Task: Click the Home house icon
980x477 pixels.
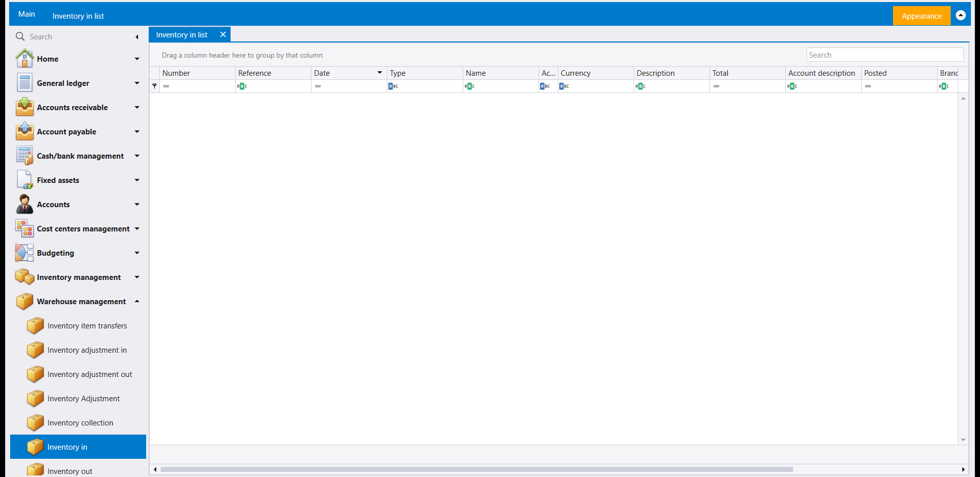Action: (x=24, y=59)
